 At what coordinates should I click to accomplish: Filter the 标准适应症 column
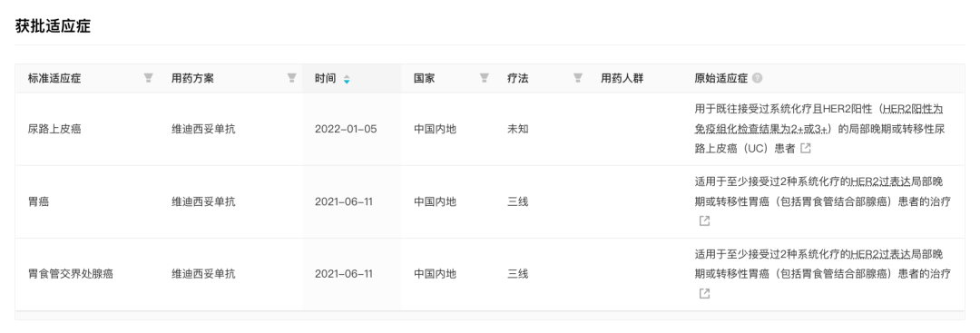click(148, 78)
